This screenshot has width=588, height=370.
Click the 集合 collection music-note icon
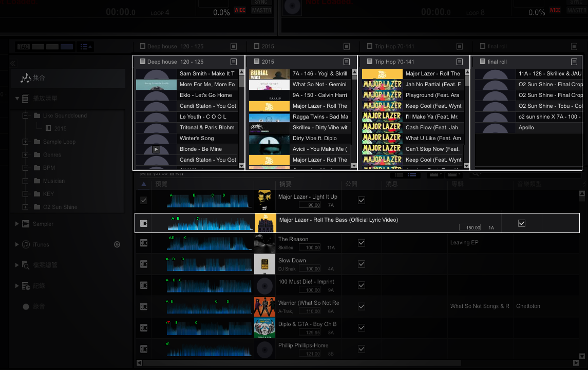26,78
